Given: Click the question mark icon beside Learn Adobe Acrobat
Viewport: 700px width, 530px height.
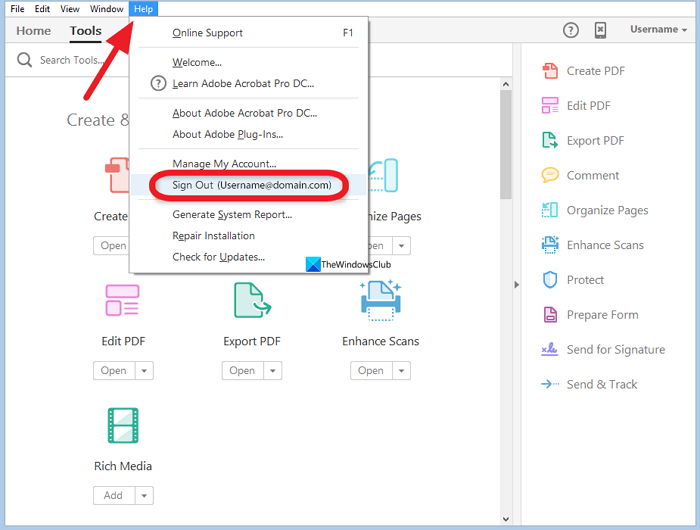Looking at the screenshot, I should 158,83.
